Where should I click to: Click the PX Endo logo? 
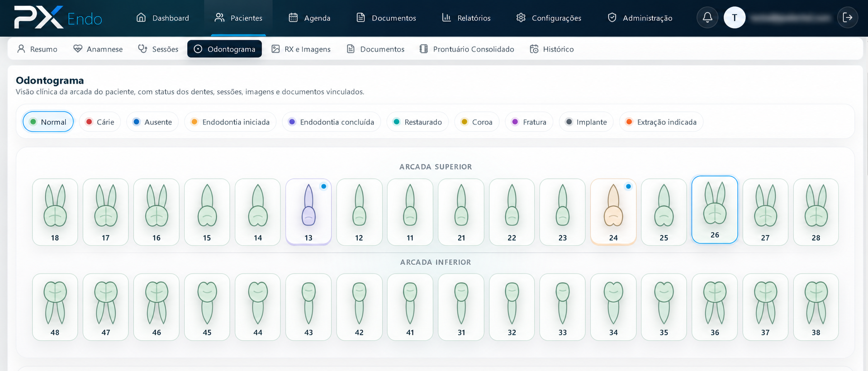58,18
